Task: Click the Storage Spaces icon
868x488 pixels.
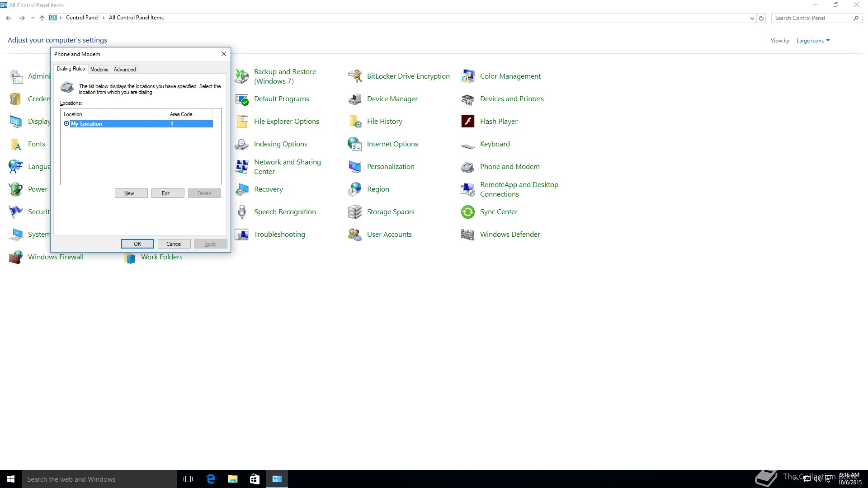Action: click(355, 212)
